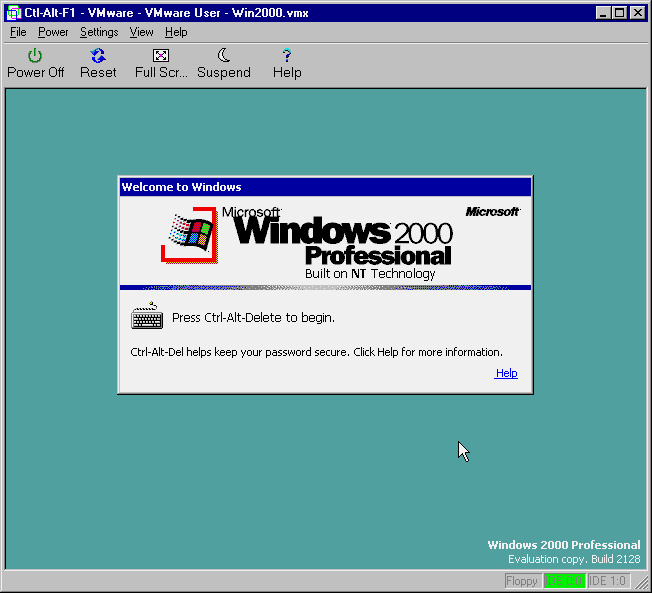
Task: Open the View menu
Action: point(141,32)
